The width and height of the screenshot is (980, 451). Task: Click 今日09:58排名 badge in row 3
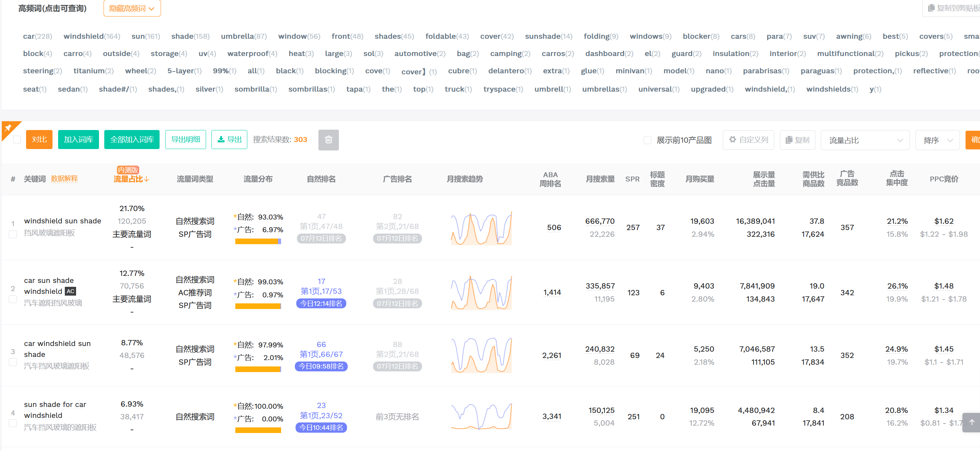[x=321, y=366]
